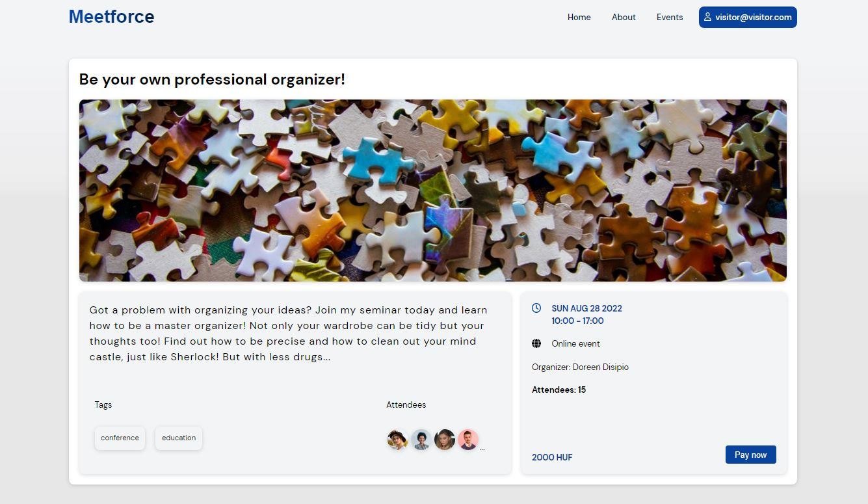Open the first attendee avatar with hat
868x504 pixels.
click(397, 440)
